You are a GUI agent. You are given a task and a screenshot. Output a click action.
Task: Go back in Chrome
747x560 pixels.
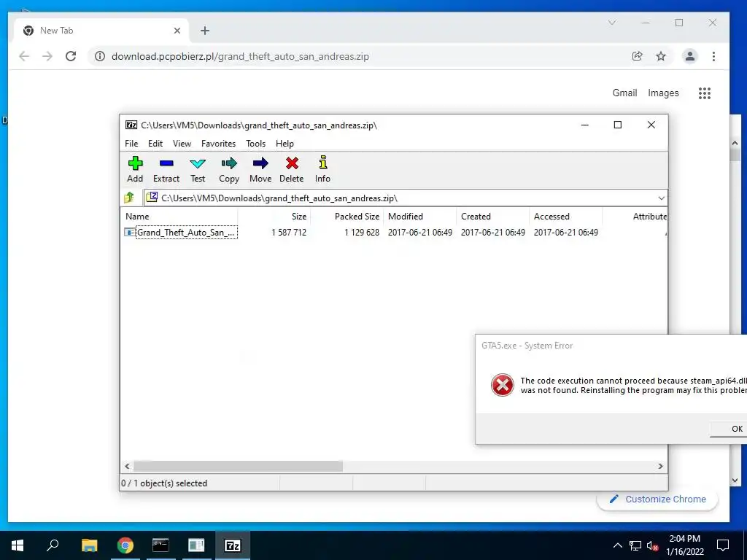click(24, 56)
